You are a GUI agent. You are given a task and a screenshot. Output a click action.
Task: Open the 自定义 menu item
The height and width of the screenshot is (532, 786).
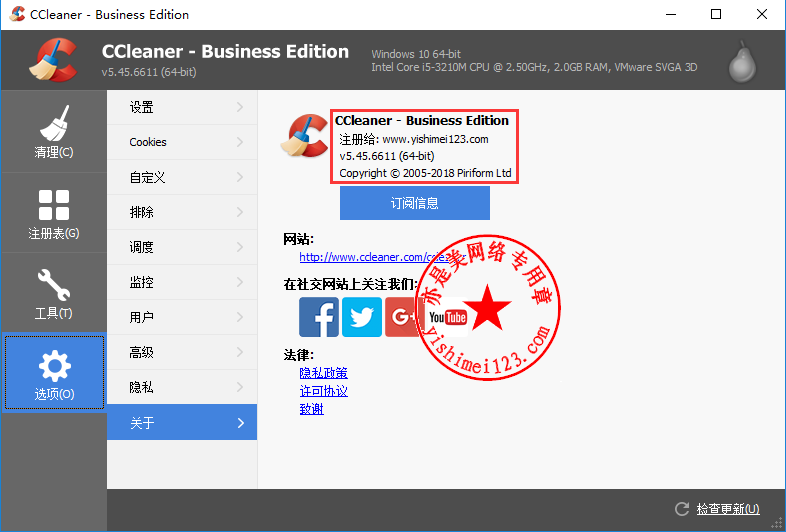[182, 177]
